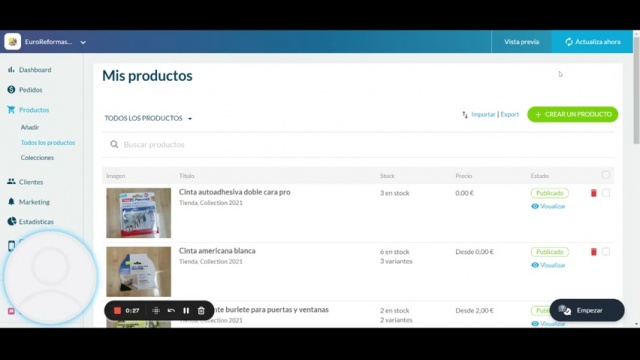Click the Empezar chat button
This screenshot has height=360, width=640.
tap(587, 310)
